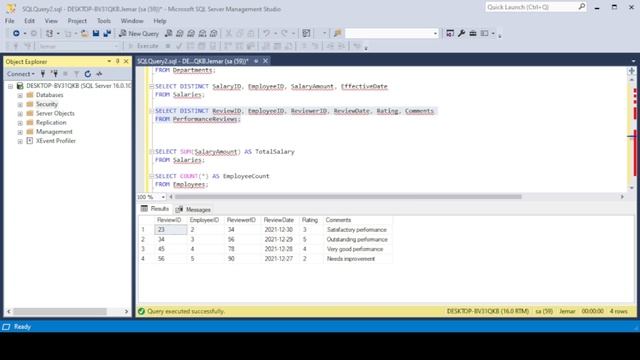Click the window layout toolbar icon
This screenshot has width=640, height=360.
tap(484, 33)
